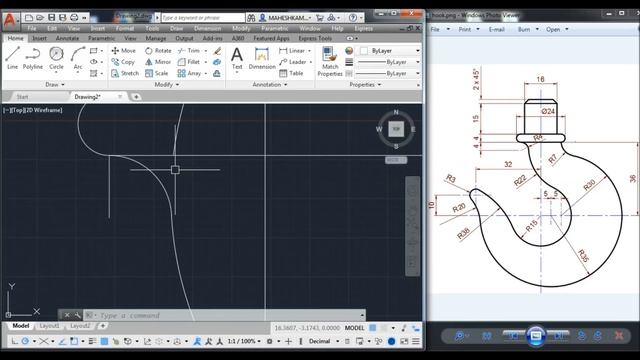Click the Move tool
The height and width of the screenshot is (360, 640).
123,51
